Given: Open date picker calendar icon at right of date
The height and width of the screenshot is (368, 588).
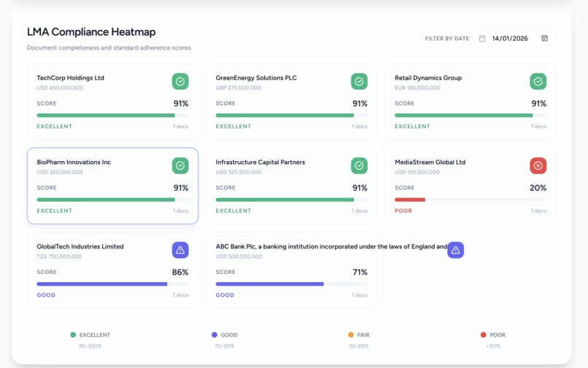Looking at the screenshot, I should click(x=544, y=38).
